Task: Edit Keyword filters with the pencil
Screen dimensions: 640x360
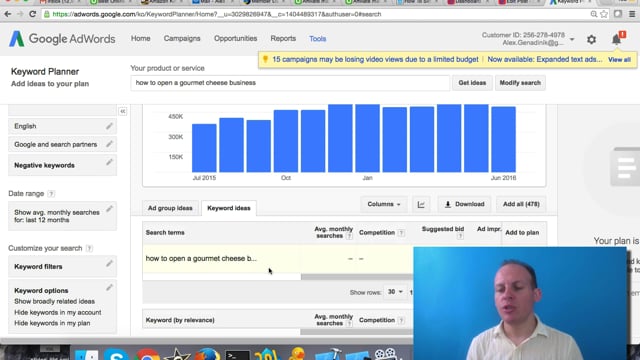Action: pos(109,264)
